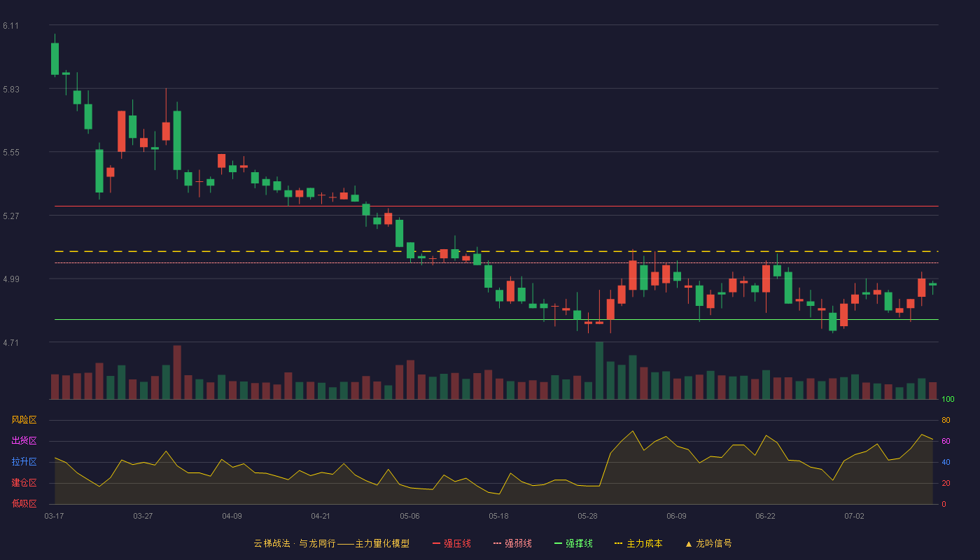
Task: Click the green 100 indicator axis value
Action: coord(948,400)
